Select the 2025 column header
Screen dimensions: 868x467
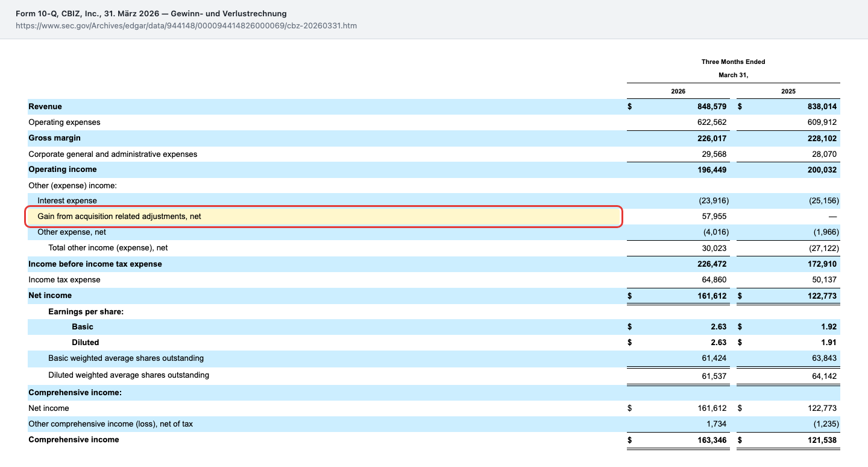tap(788, 91)
